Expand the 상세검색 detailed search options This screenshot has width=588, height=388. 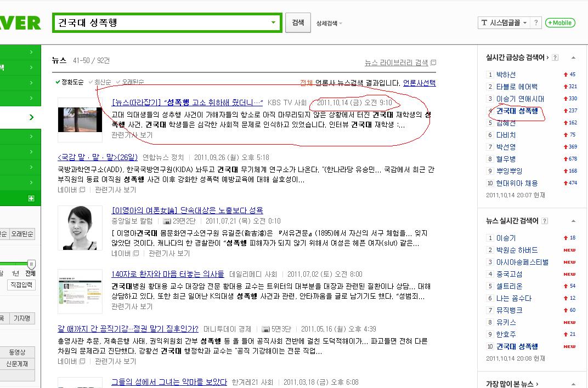coord(329,23)
